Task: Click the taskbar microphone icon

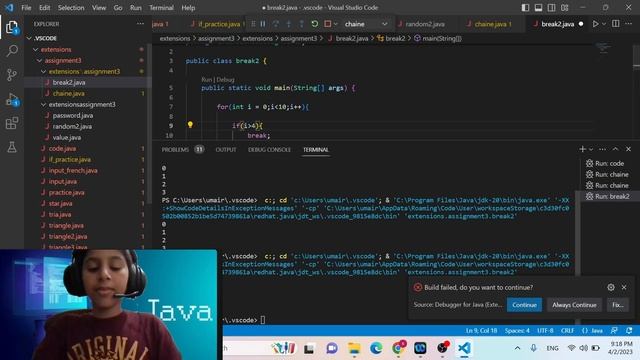Action: pos(533,348)
